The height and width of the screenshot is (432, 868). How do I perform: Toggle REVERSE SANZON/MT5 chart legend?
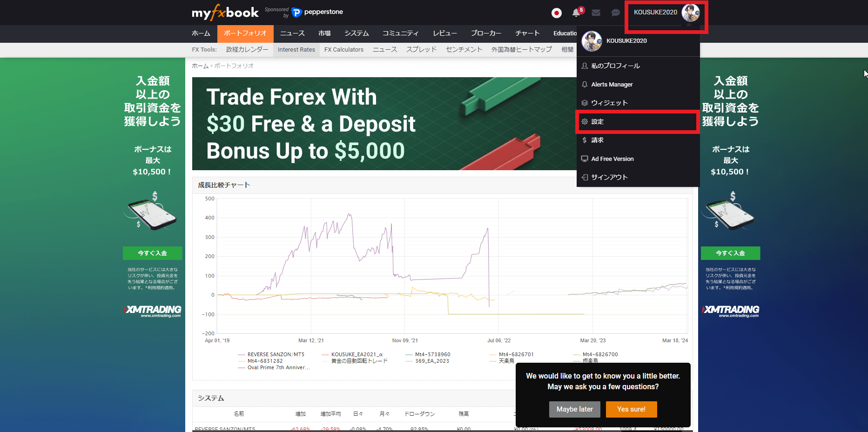271,354
